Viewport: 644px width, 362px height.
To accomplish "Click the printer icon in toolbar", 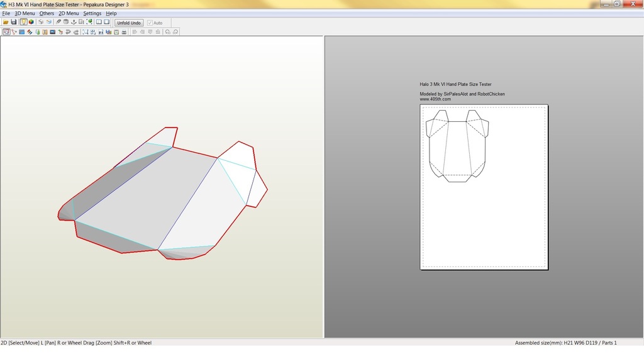I will [124, 31].
